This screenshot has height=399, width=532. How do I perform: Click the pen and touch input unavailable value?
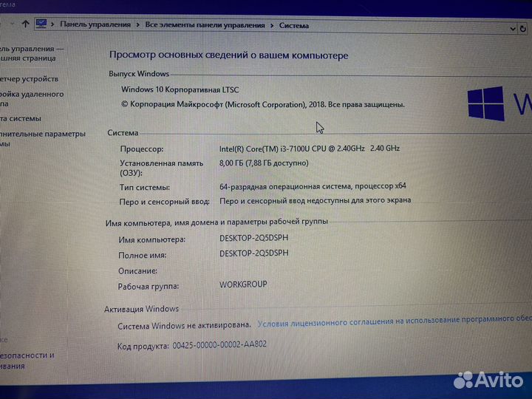point(316,200)
